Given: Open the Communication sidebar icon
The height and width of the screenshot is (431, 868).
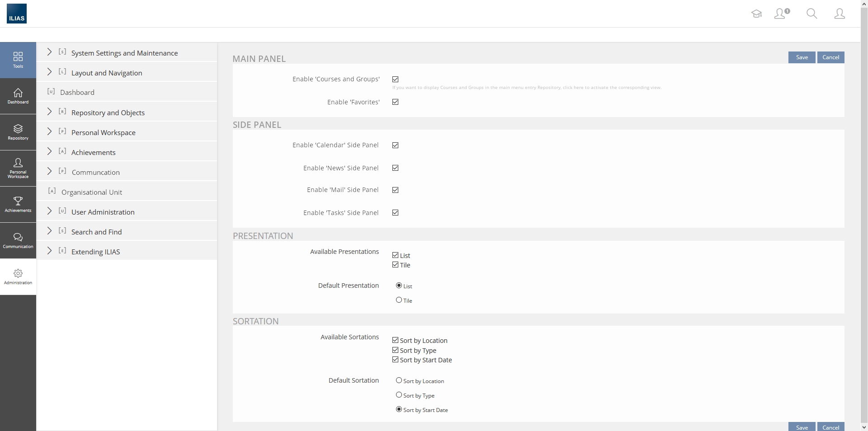Looking at the screenshot, I should coord(18,240).
